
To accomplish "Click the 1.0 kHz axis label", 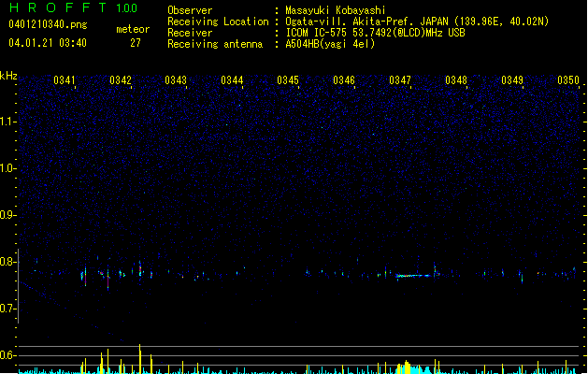I will (8, 168).
